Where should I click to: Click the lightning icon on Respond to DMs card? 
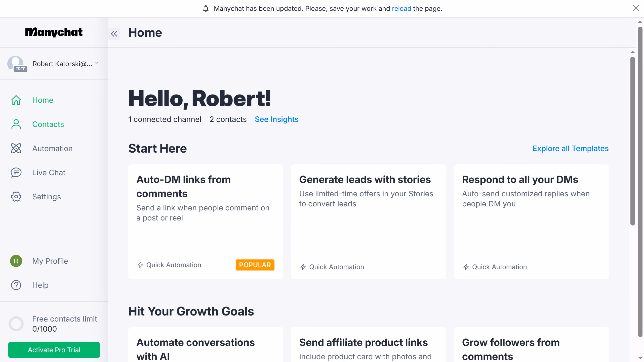(466, 267)
